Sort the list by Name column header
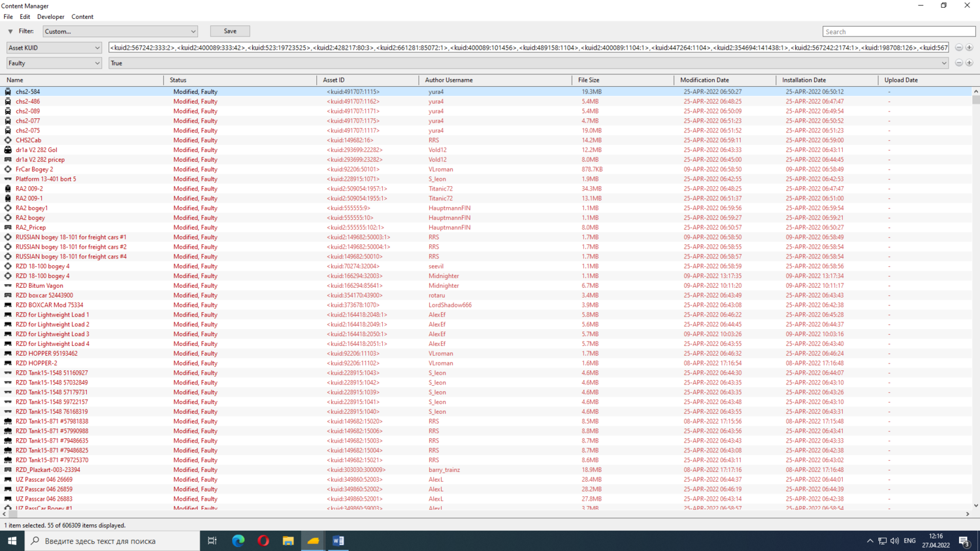Image resolution: width=980 pixels, height=551 pixels. [82, 80]
